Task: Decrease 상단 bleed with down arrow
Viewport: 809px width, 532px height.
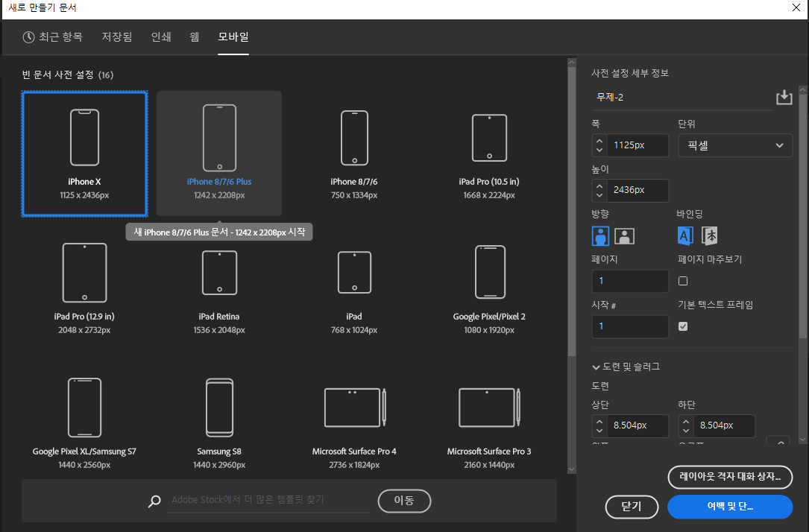Action: pyautogui.click(x=599, y=431)
